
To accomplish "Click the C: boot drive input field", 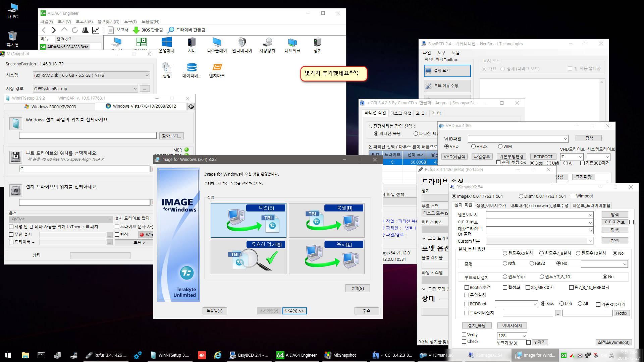I will (x=84, y=169).
